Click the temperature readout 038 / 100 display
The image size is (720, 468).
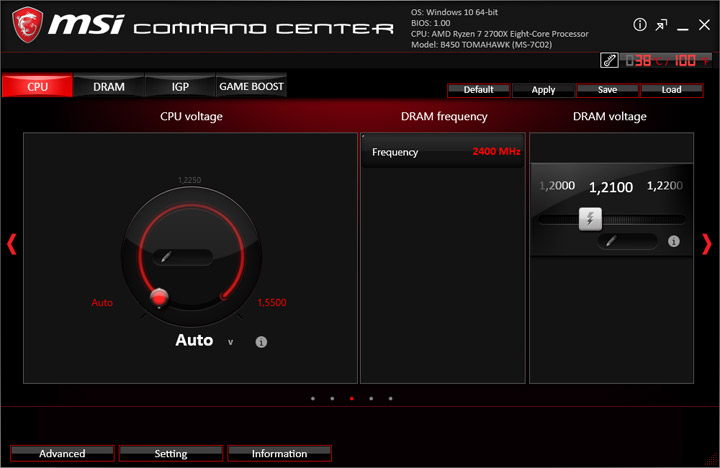click(x=667, y=60)
